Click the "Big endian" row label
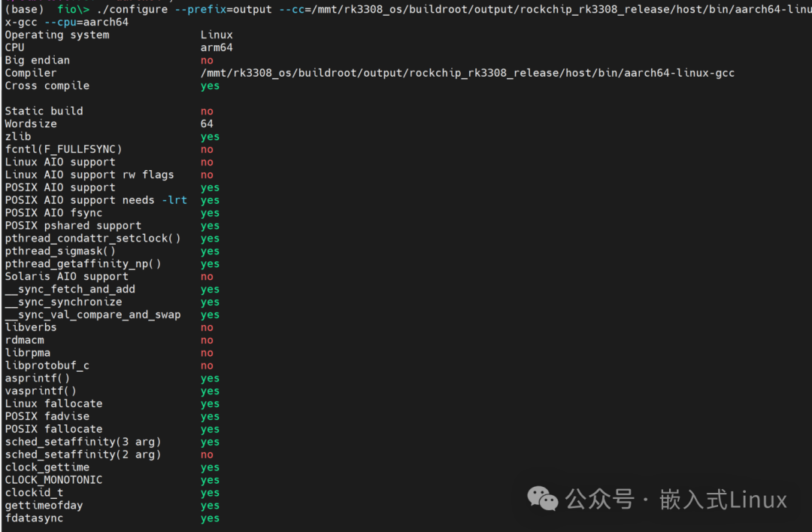This screenshot has height=532, width=812. pos(38,60)
